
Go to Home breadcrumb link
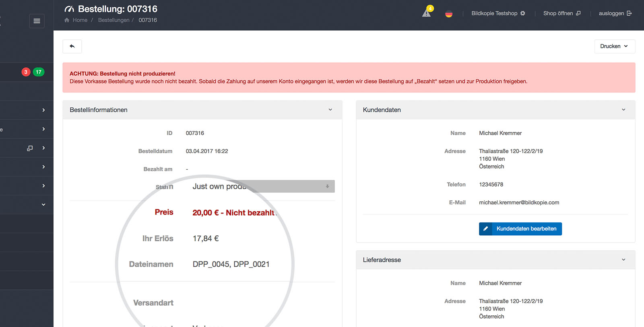(80, 20)
